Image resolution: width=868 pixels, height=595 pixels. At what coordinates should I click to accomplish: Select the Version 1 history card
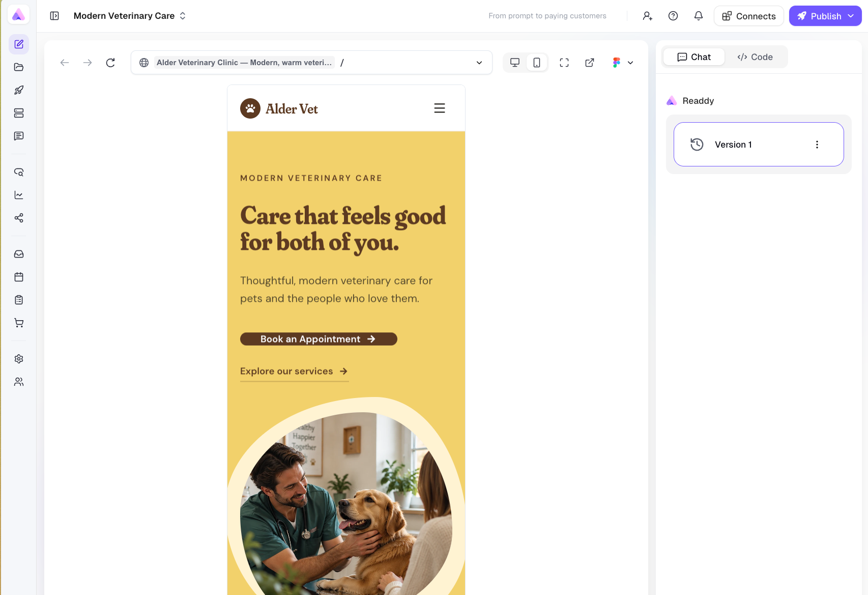point(759,145)
